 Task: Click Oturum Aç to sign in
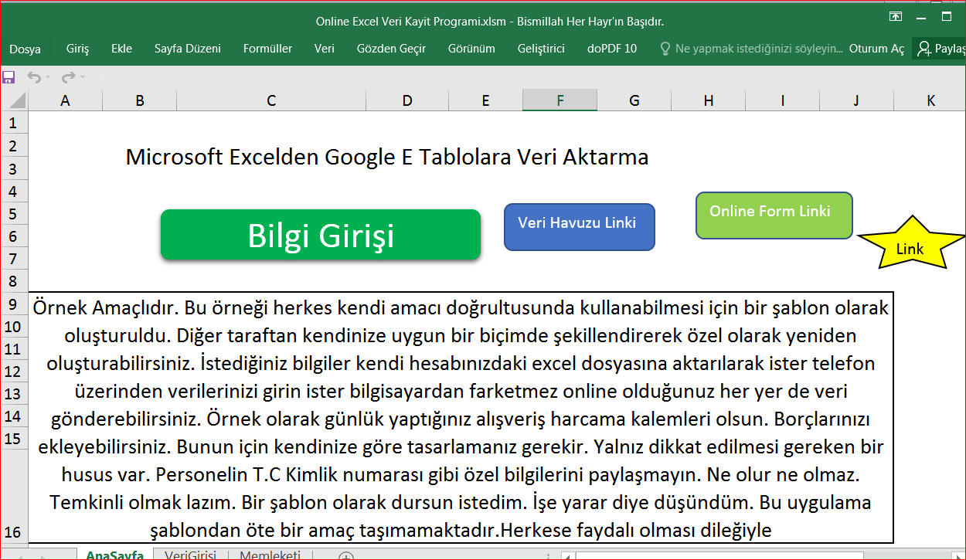point(876,49)
